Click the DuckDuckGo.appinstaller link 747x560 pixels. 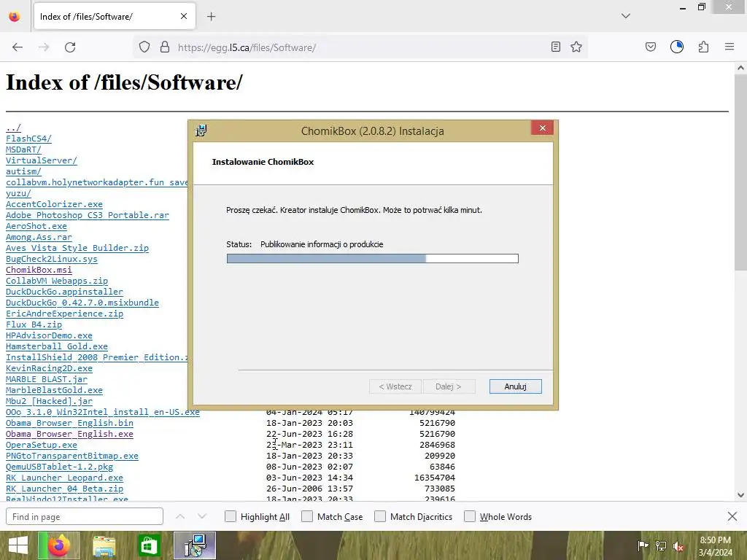point(64,292)
